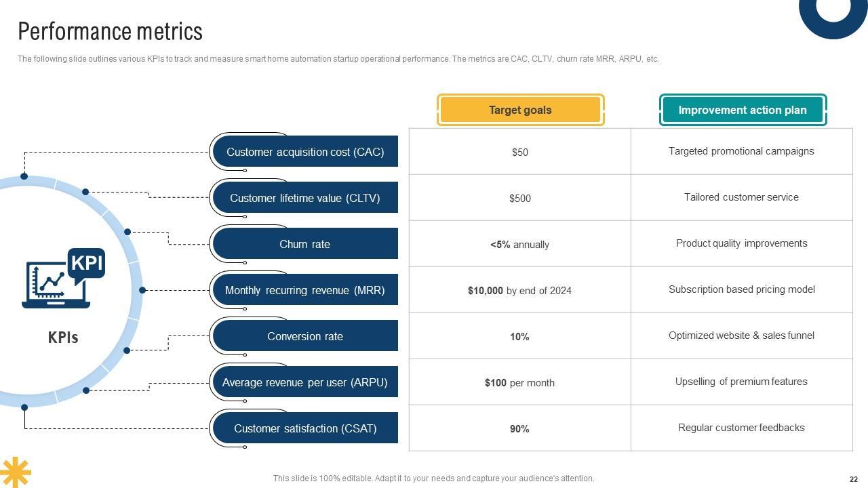Click the slide page number 22

[x=853, y=479]
